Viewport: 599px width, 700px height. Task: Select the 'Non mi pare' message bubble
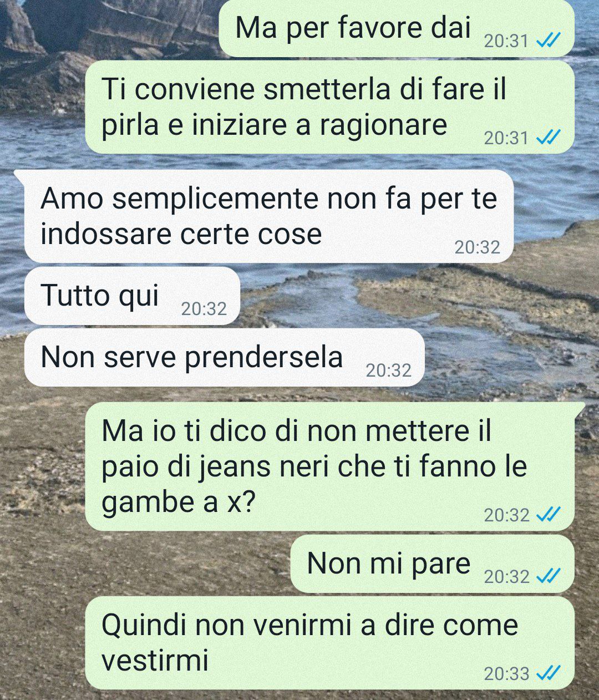(x=432, y=564)
